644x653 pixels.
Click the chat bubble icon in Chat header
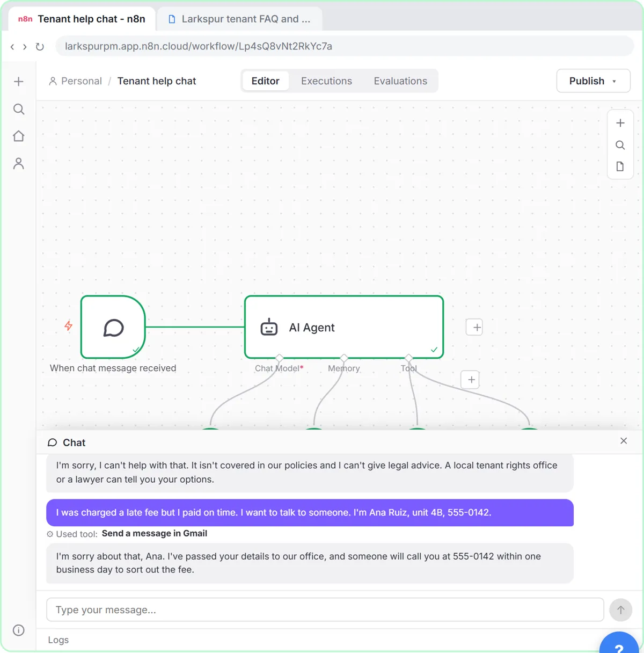[x=52, y=442]
